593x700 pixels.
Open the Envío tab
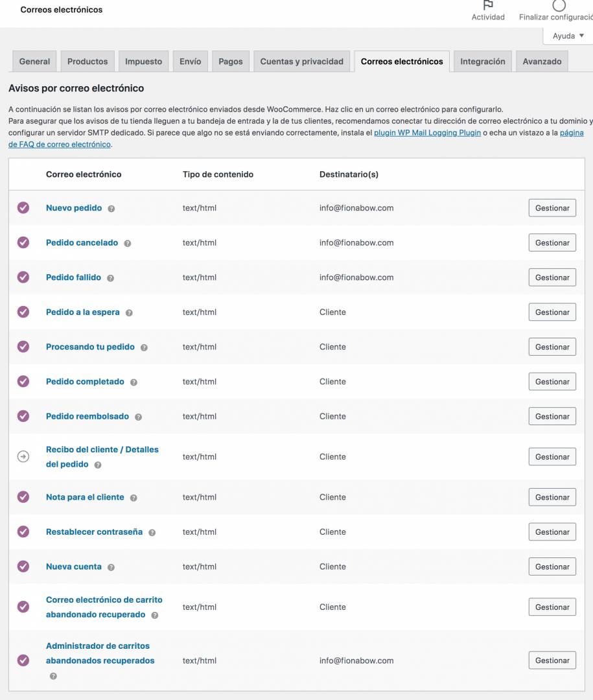[x=191, y=61]
